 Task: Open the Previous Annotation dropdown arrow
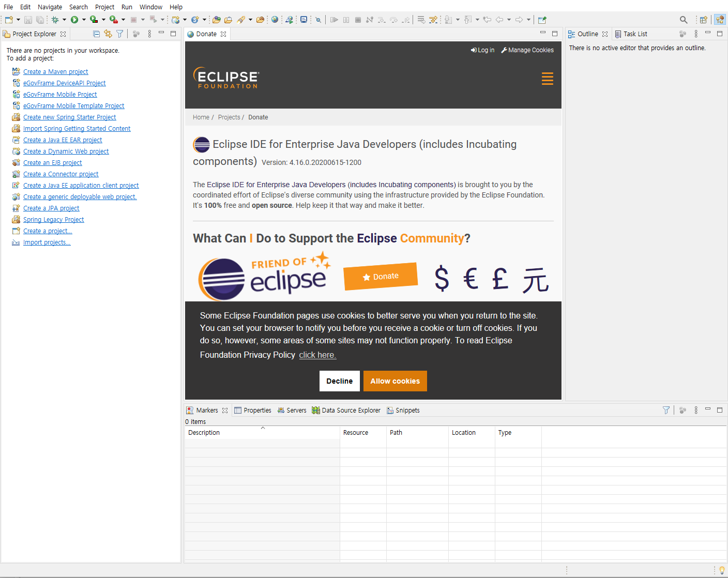(x=477, y=20)
